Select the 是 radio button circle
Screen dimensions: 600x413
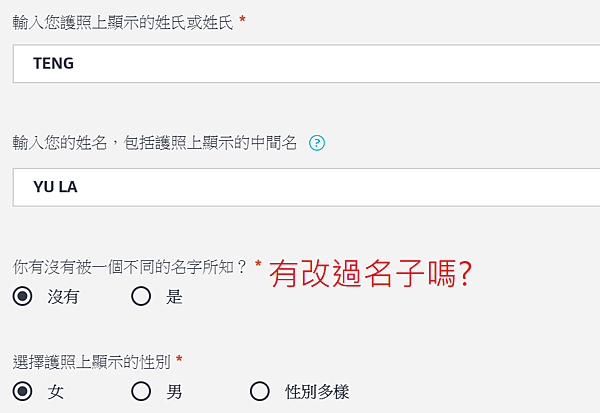click(x=141, y=296)
